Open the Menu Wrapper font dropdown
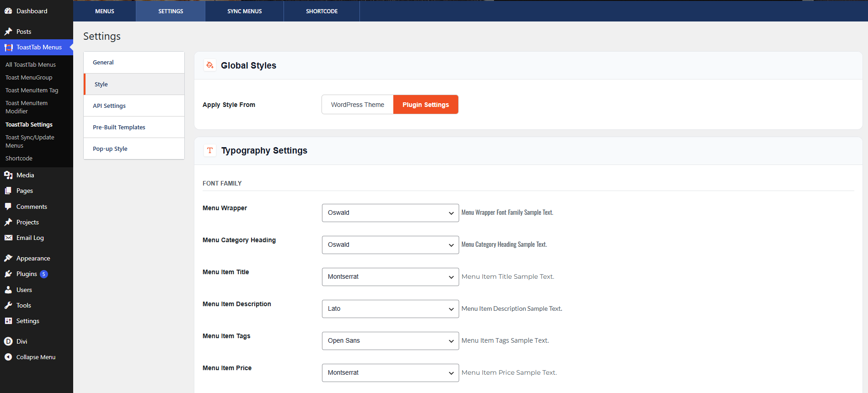Screen dimensions: 868x393 point(390,213)
